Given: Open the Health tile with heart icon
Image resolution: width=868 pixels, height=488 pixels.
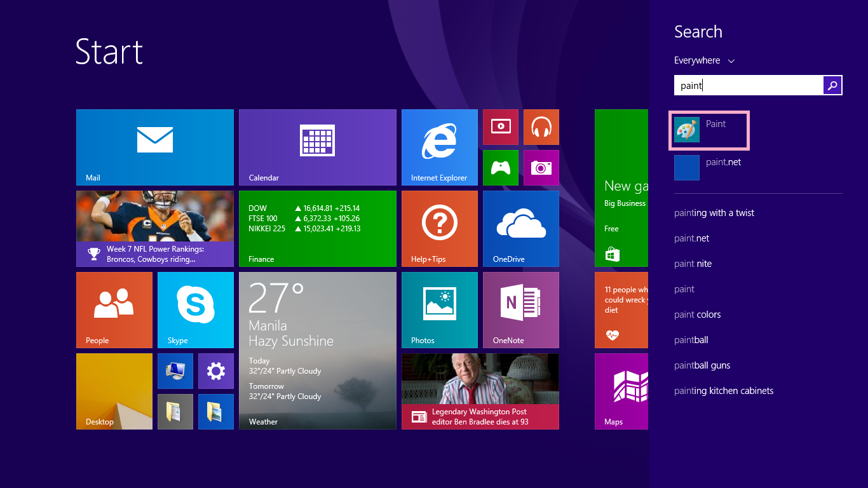Looking at the screenshot, I should (x=621, y=310).
